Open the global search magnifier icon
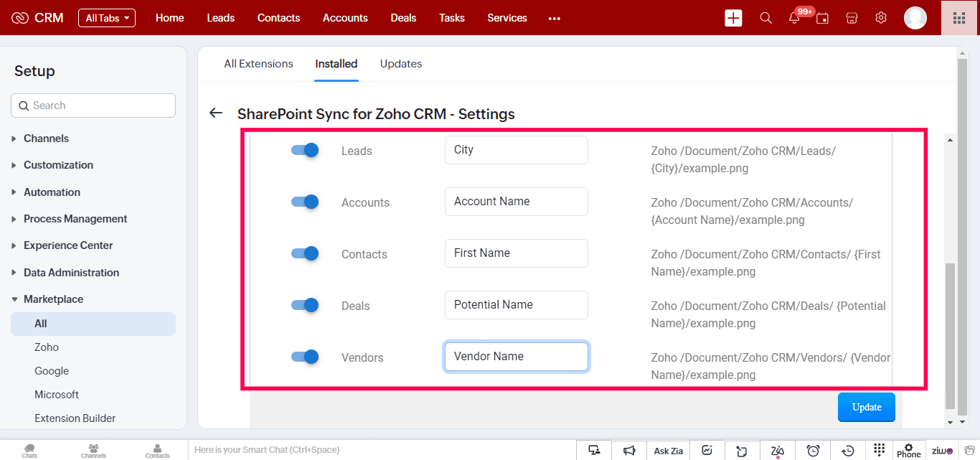 (x=765, y=18)
